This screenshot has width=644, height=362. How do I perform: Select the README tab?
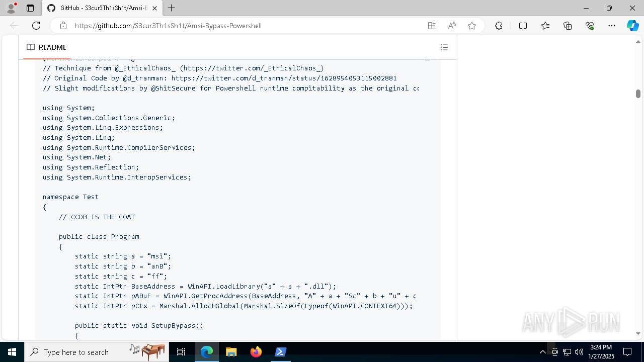pos(46,47)
